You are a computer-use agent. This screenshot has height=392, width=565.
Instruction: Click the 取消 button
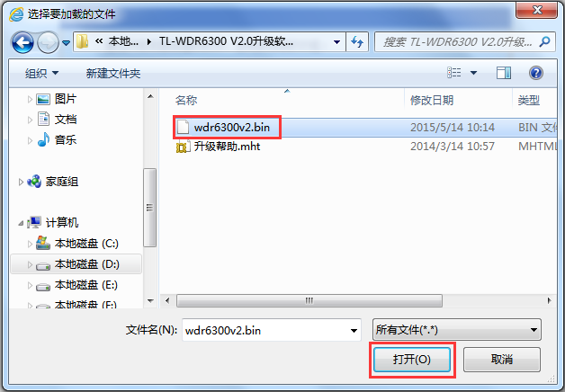pos(502,360)
